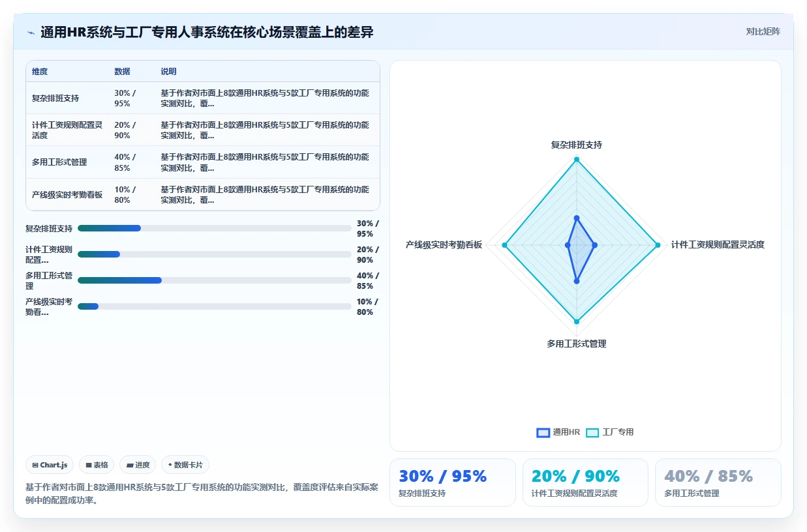Click the 30% / 95% value in table
Image resolution: width=807 pixels, height=532 pixels.
pyautogui.click(x=125, y=98)
